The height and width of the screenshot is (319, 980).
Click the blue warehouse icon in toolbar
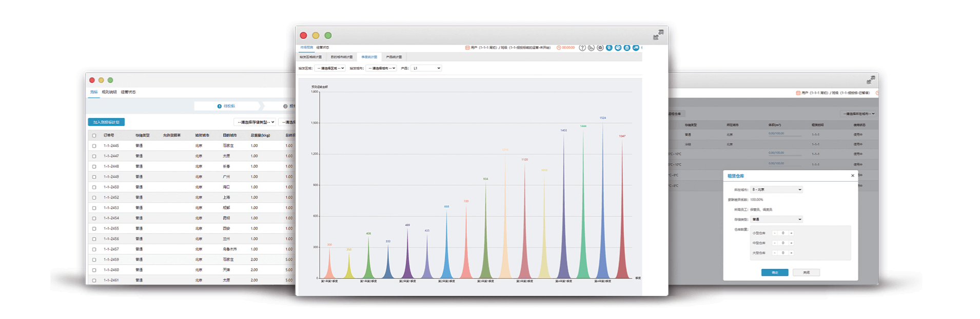click(627, 48)
